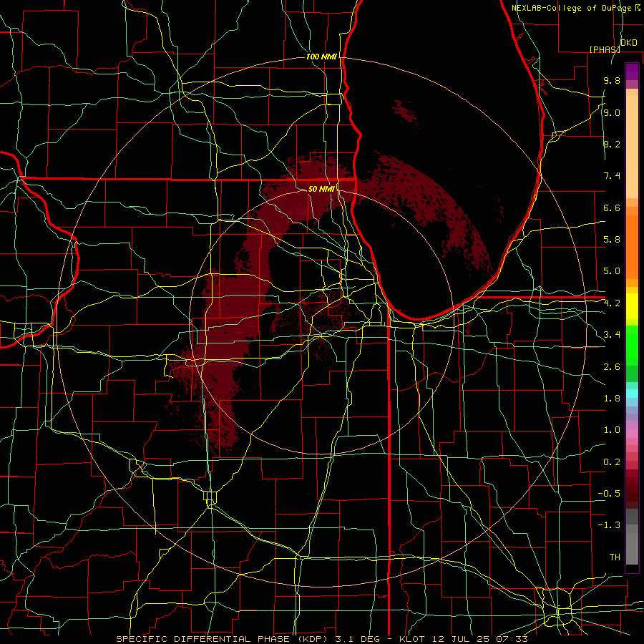The width and height of the screenshot is (644, 644).
Task: Click the pink segment of the color bar
Action: [632, 434]
